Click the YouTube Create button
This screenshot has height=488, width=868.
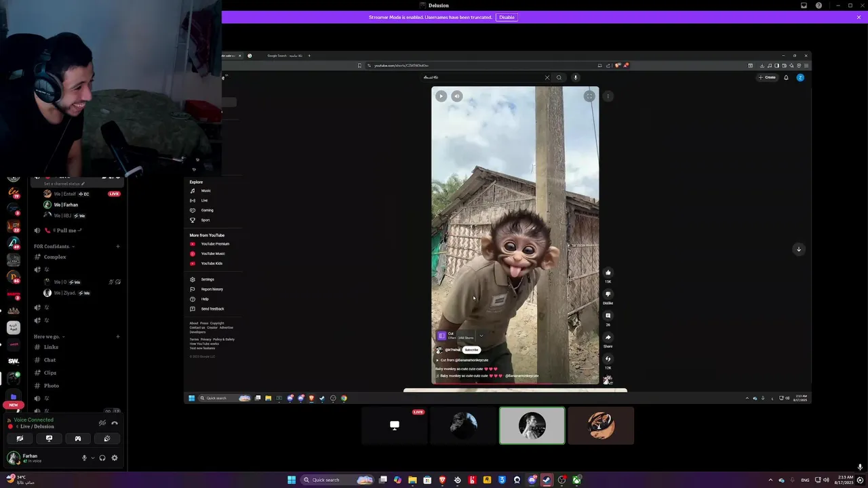[768, 77]
